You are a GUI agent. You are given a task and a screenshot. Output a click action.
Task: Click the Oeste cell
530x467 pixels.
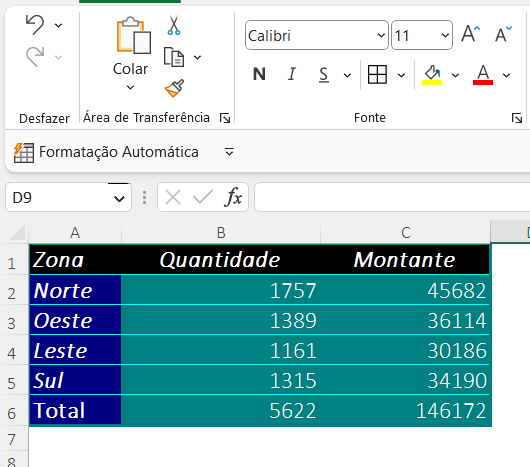click(x=75, y=320)
